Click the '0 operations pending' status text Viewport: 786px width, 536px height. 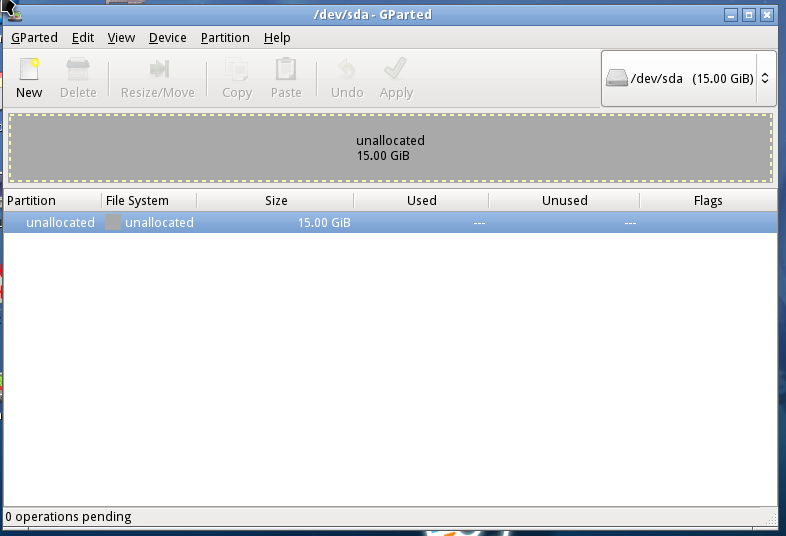[68, 516]
